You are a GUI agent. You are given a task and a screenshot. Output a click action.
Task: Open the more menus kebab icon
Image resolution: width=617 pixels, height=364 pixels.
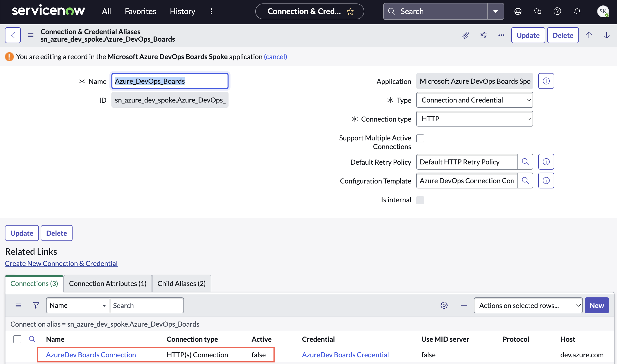(211, 11)
